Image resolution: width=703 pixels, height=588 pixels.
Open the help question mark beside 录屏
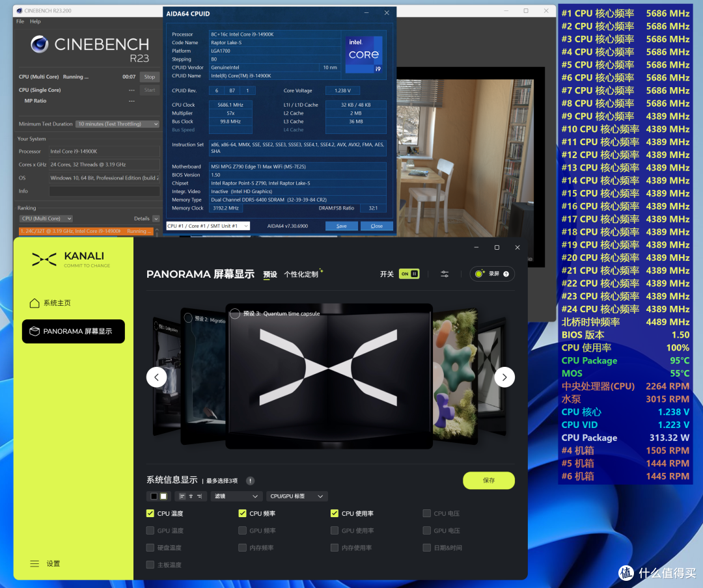[x=506, y=274]
